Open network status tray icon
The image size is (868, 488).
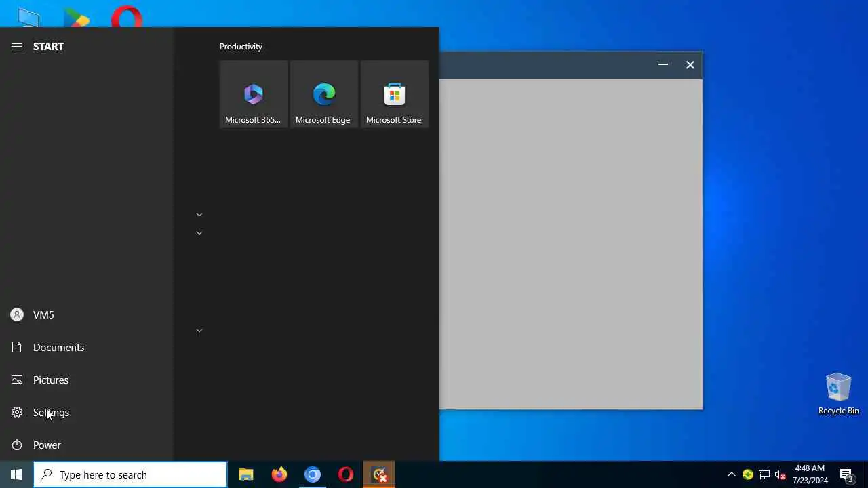coord(764,474)
